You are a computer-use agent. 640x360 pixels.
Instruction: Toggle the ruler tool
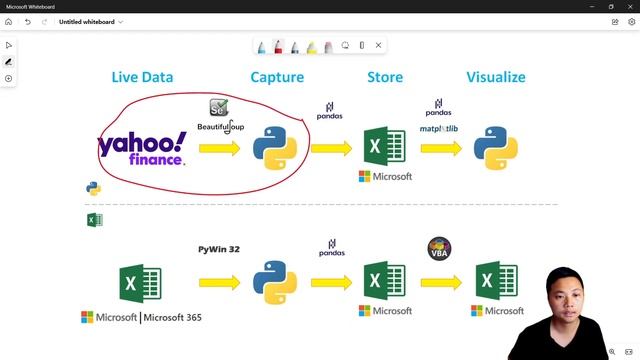point(362,45)
